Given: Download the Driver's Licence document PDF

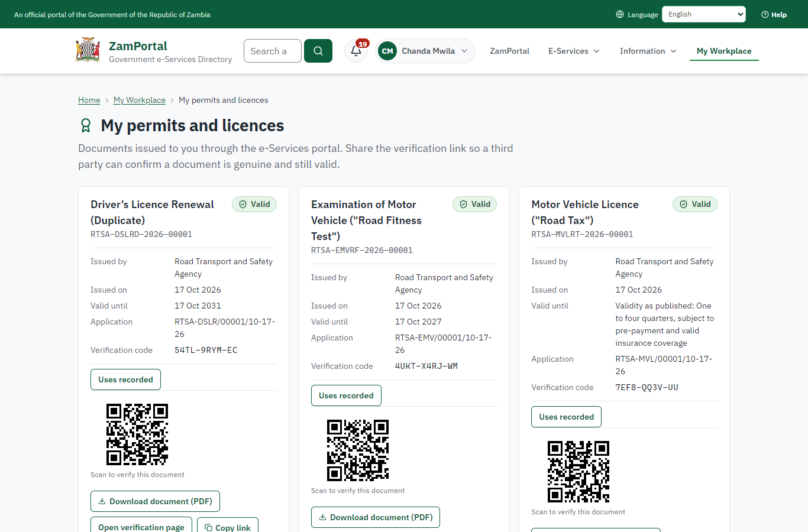Looking at the screenshot, I should pyautogui.click(x=155, y=501).
